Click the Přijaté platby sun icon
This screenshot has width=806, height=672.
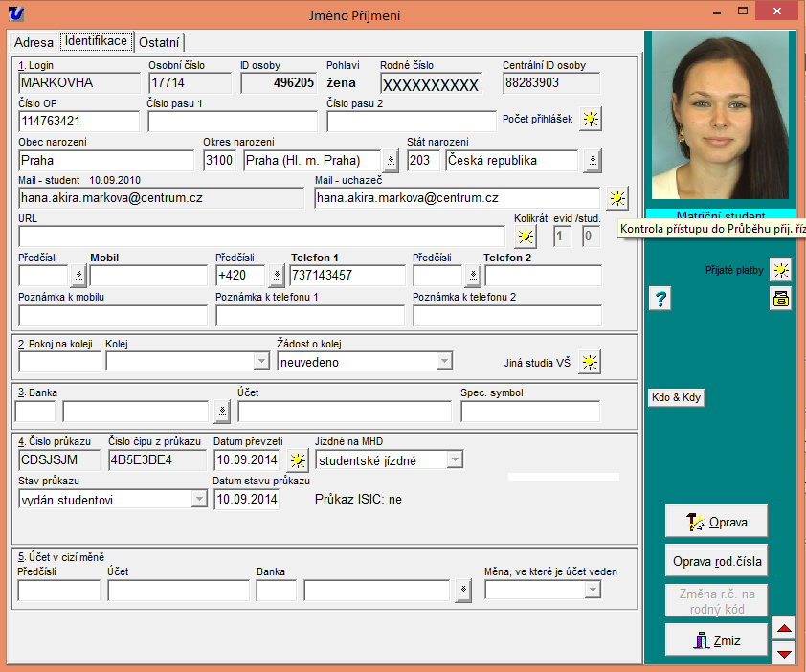pyautogui.click(x=781, y=270)
